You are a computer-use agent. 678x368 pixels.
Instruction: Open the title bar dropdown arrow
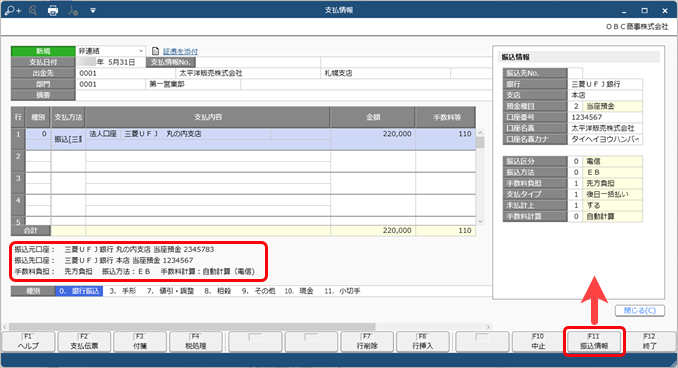tap(93, 10)
